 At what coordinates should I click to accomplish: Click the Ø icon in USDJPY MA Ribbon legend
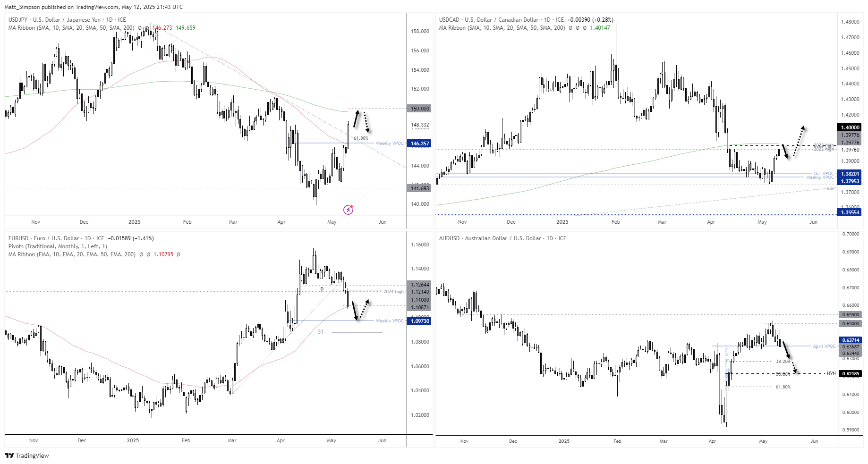click(141, 27)
